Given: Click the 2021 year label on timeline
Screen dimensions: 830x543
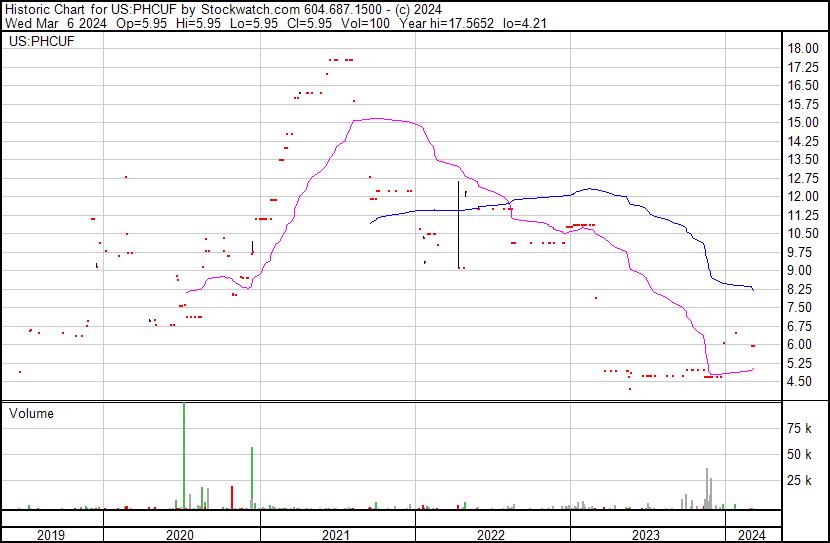Looking at the screenshot, I should tap(336, 535).
